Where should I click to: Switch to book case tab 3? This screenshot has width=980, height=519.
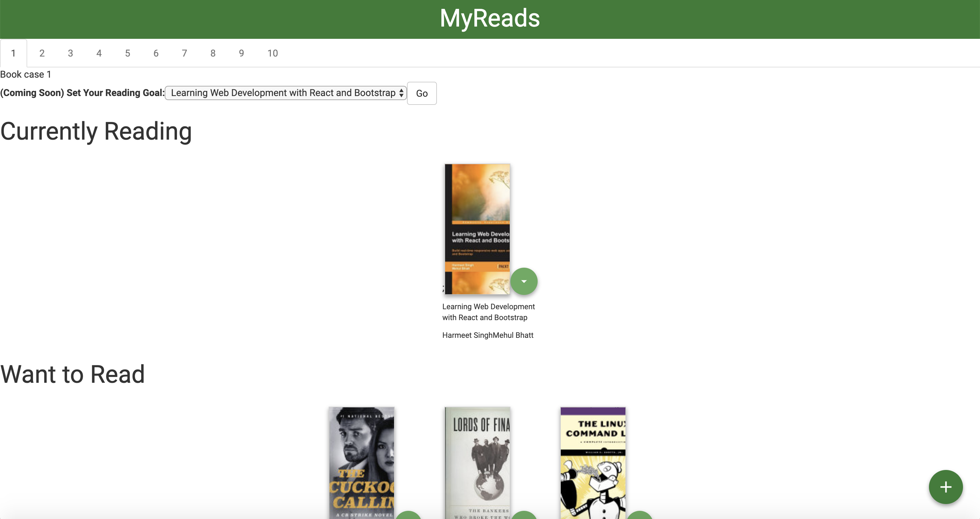[x=70, y=53]
